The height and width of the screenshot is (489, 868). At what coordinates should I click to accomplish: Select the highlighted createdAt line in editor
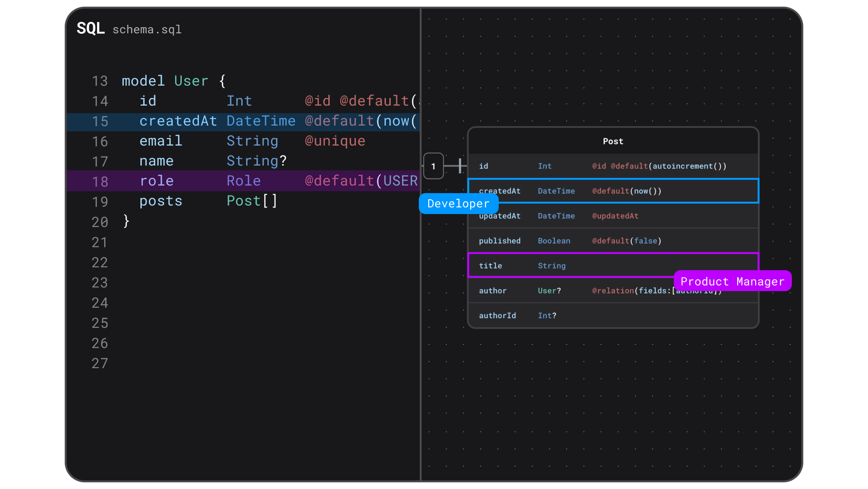coord(243,121)
